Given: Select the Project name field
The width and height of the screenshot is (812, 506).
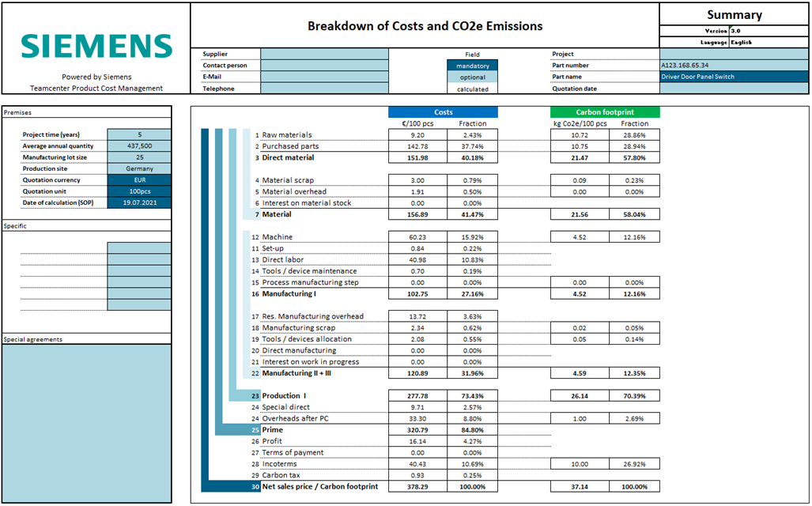Looking at the screenshot, I should [x=734, y=54].
